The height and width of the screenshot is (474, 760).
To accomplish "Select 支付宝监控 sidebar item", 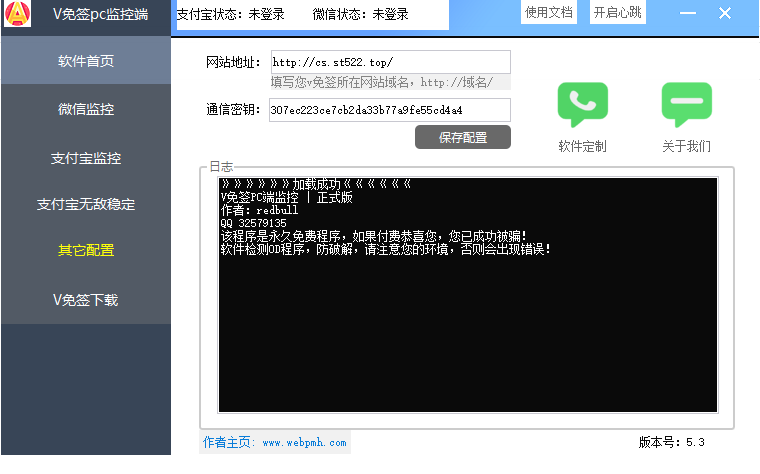I will (x=86, y=158).
